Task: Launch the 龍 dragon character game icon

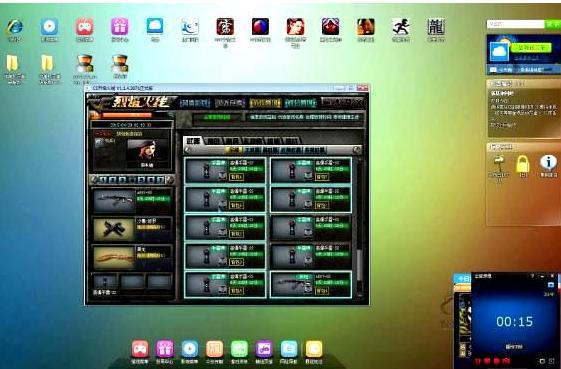Action: tap(436, 27)
